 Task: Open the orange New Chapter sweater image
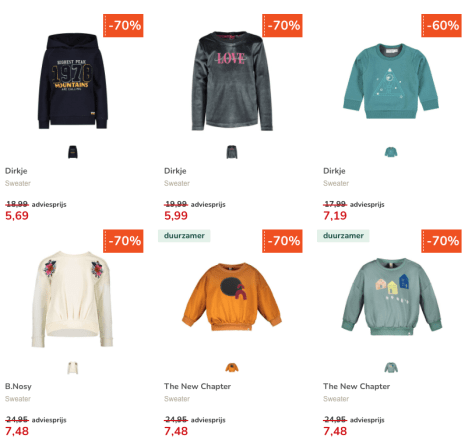point(232,297)
